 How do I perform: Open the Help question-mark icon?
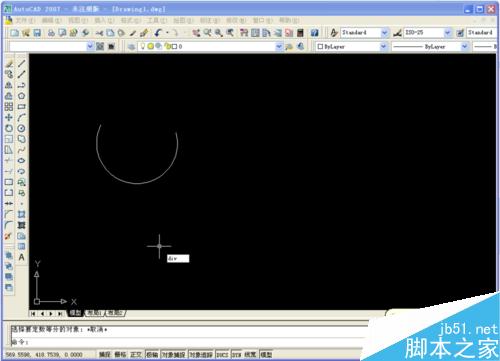point(315,33)
